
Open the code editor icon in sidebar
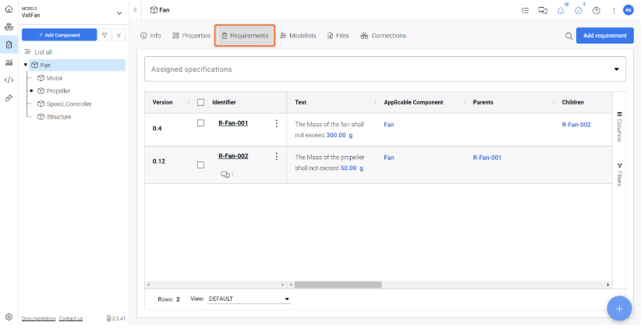tap(9, 80)
